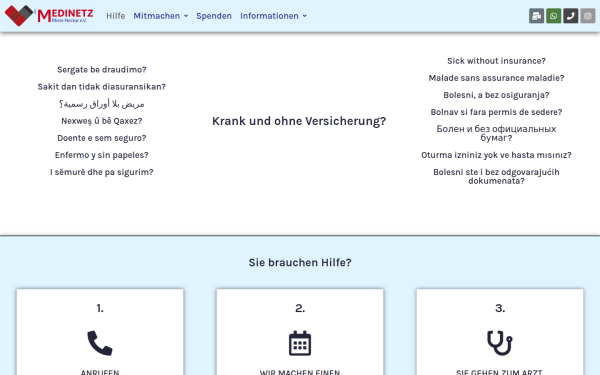
Task: Click the Arabic language line
Action: coord(102,104)
